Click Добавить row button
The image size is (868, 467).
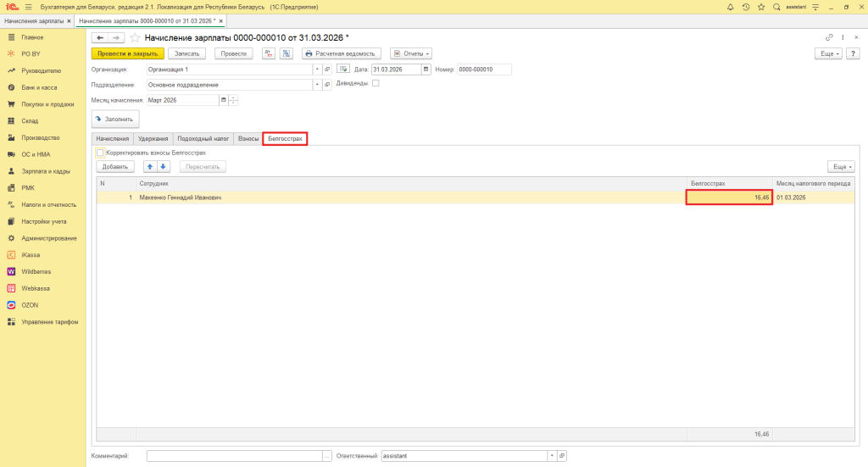point(115,167)
